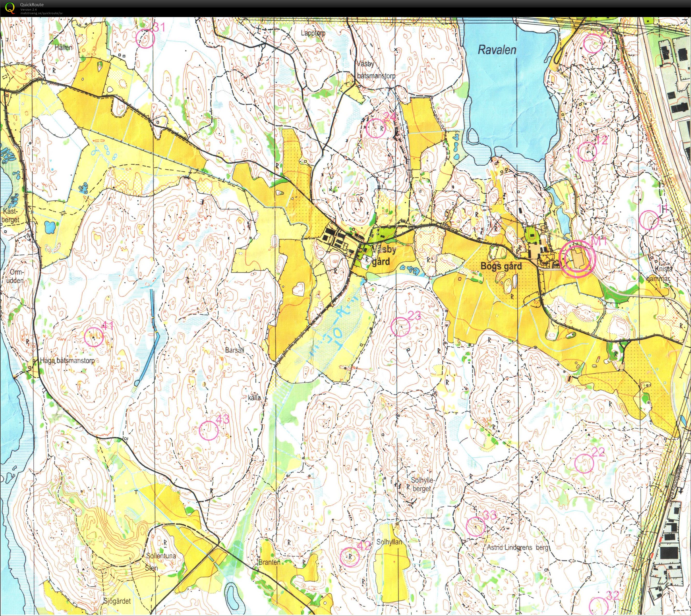
Task: Click the QuickRoute Q logo icon
Action: click(10, 8)
